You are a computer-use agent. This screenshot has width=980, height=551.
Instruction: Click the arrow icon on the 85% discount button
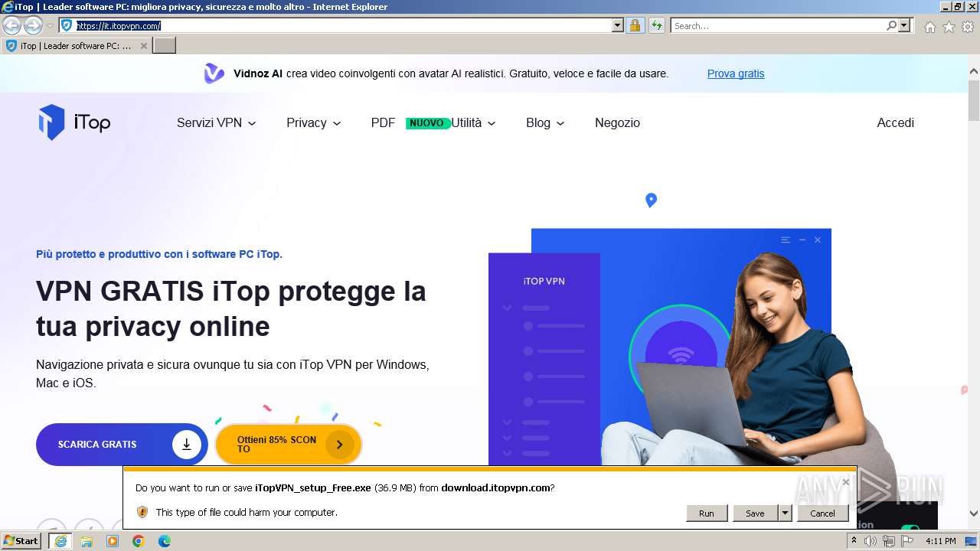point(339,444)
